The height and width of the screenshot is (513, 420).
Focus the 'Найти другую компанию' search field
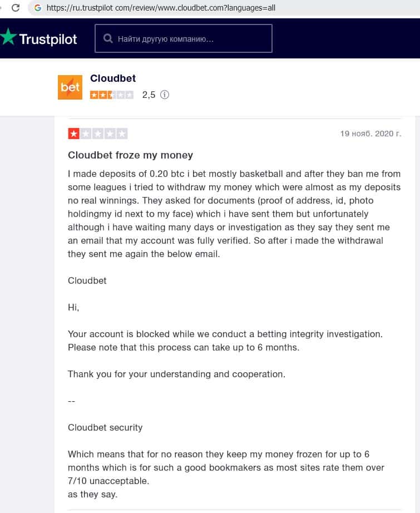[189, 39]
